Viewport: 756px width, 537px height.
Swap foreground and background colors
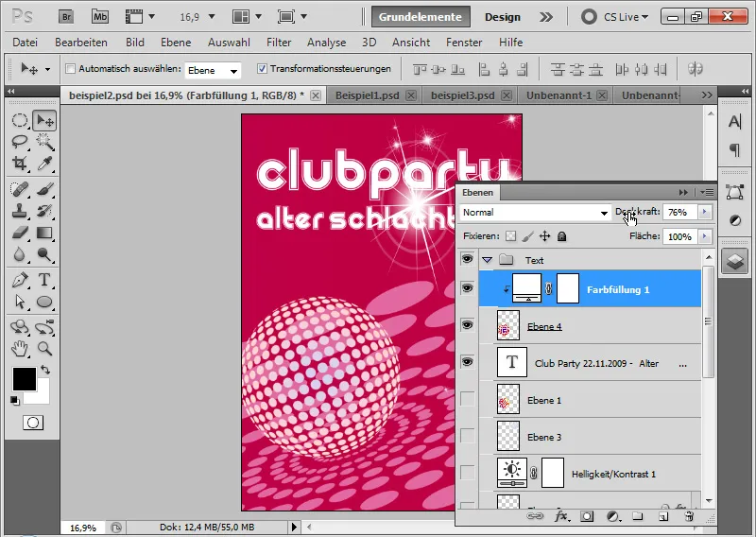[x=45, y=370]
